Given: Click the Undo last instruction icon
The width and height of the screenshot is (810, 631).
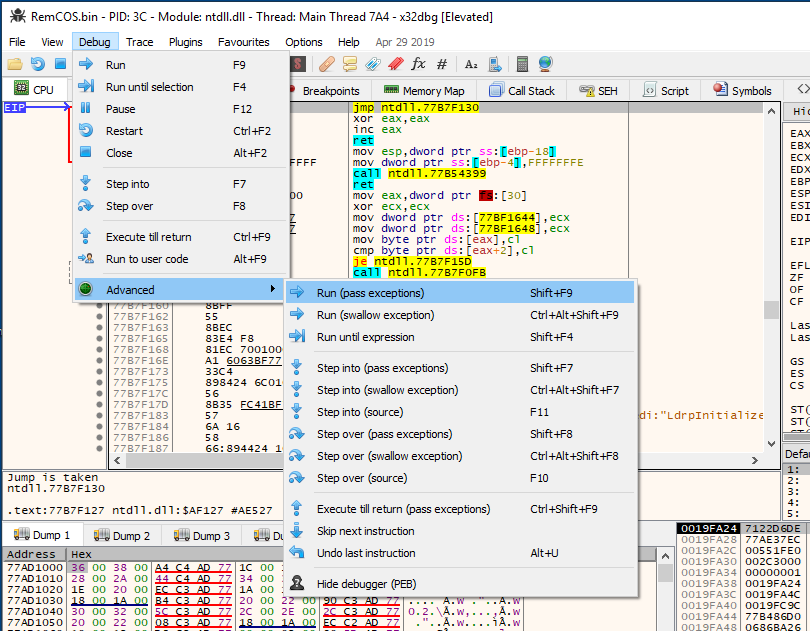Looking at the screenshot, I should tap(297, 552).
